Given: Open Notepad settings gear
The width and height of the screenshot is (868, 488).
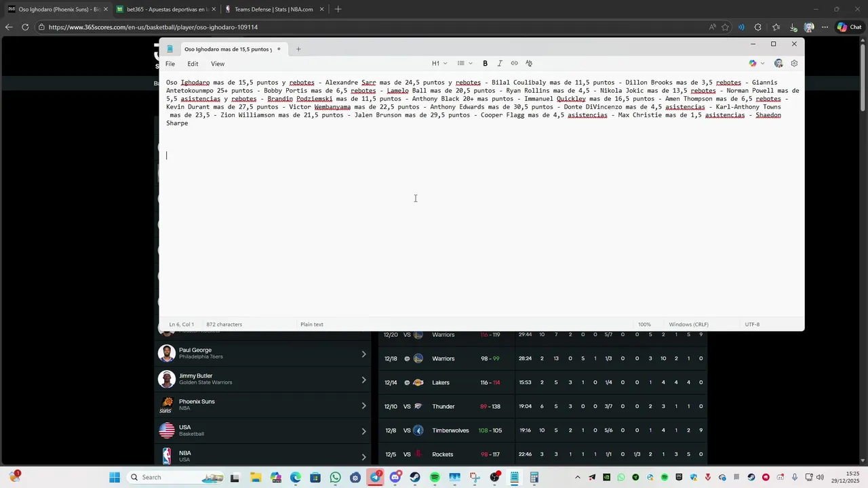Looking at the screenshot, I should [x=794, y=63].
